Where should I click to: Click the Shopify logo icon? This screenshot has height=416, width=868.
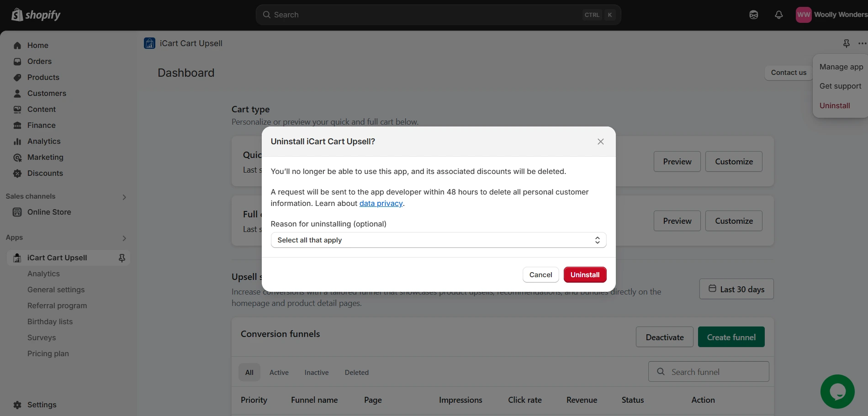tap(17, 15)
